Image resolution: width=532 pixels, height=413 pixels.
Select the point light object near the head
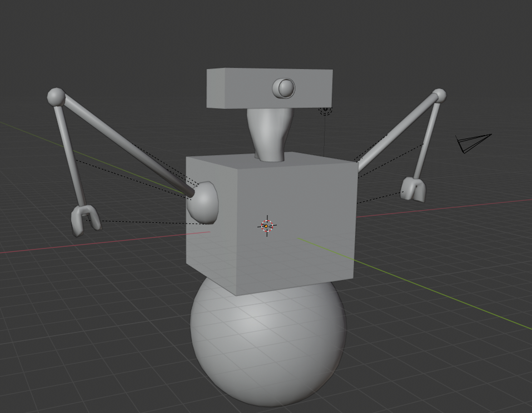point(325,111)
